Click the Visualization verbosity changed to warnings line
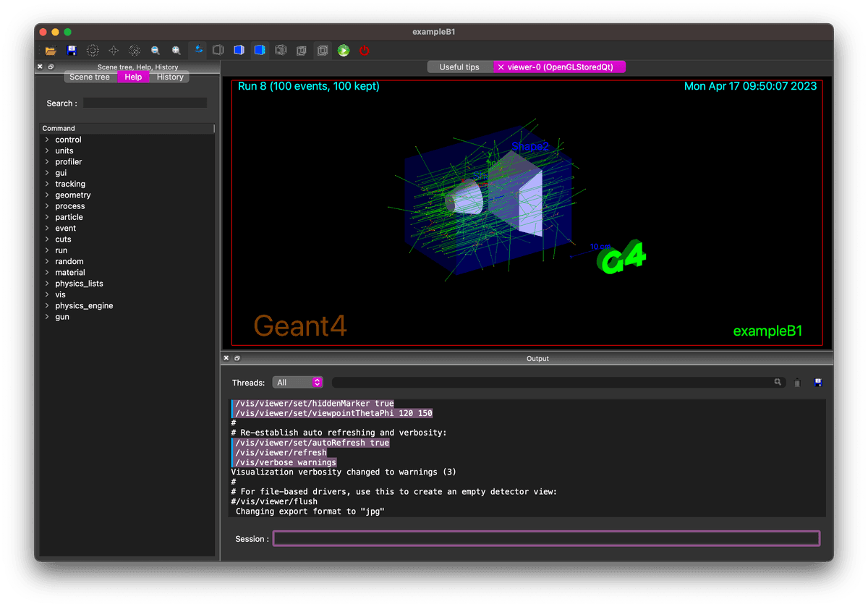The width and height of the screenshot is (868, 607). [x=344, y=472]
